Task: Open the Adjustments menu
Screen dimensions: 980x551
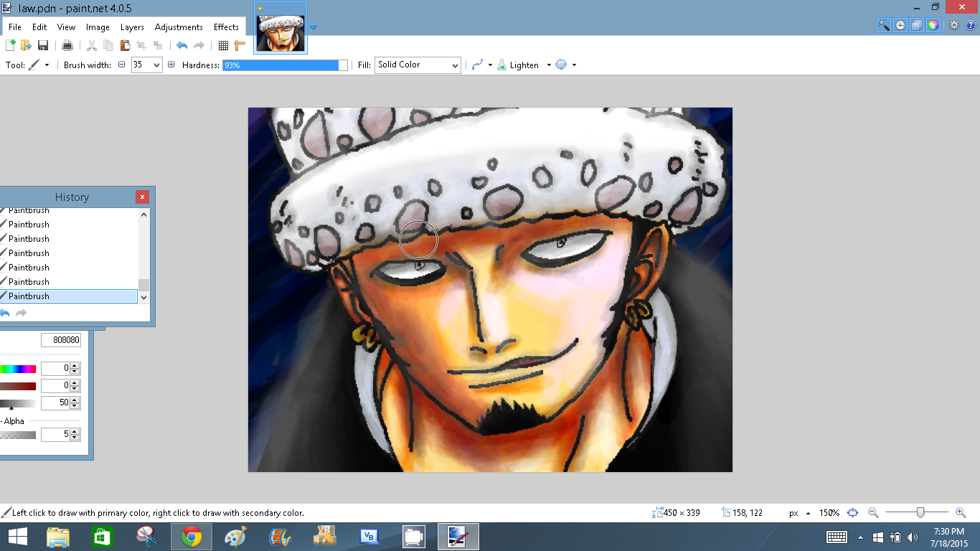Action: point(179,27)
